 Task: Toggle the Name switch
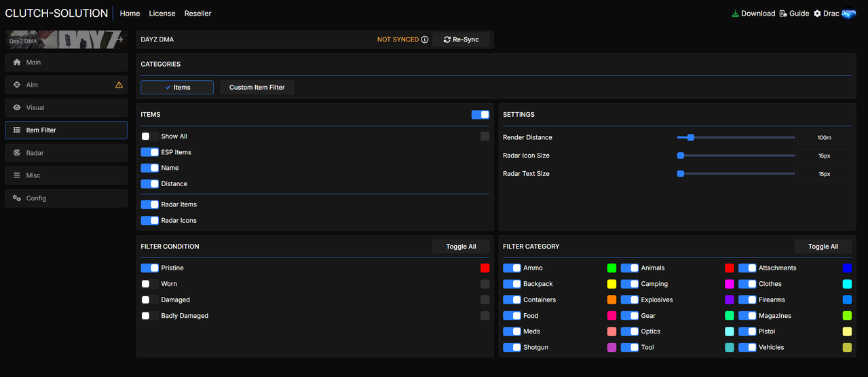point(150,168)
